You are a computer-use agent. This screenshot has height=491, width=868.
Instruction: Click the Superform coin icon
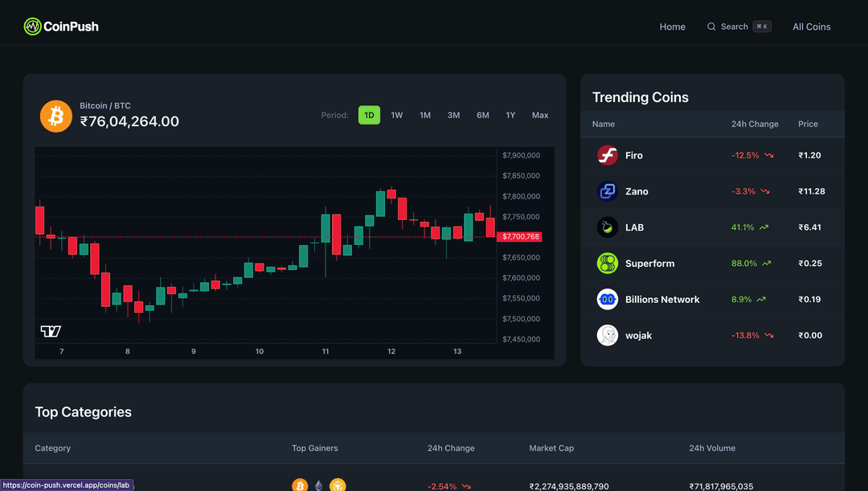[608, 263]
